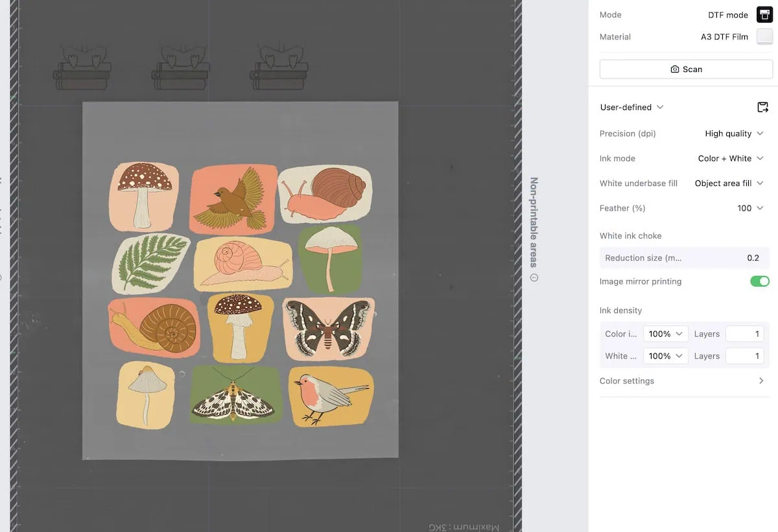This screenshot has width=778, height=532.
Task: Click the Color ink Layers input field
Action: pyautogui.click(x=744, y=334)
